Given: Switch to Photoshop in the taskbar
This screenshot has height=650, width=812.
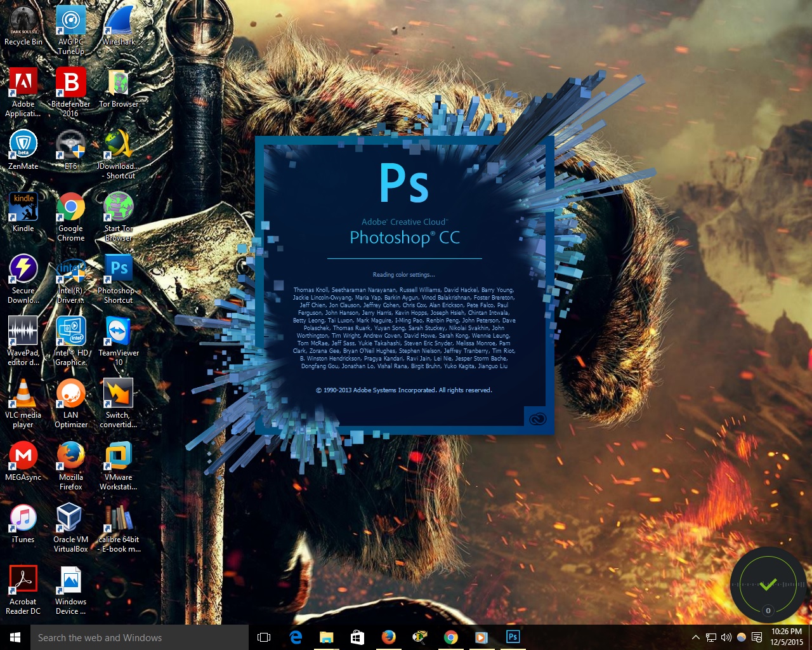Looking at the screenshot, I should click(x=513, y=637).
